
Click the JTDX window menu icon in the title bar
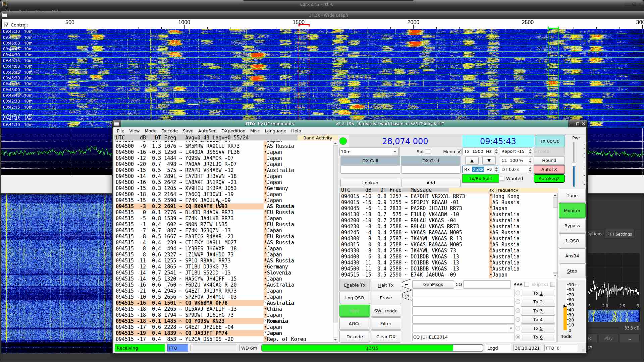(116, 124)
